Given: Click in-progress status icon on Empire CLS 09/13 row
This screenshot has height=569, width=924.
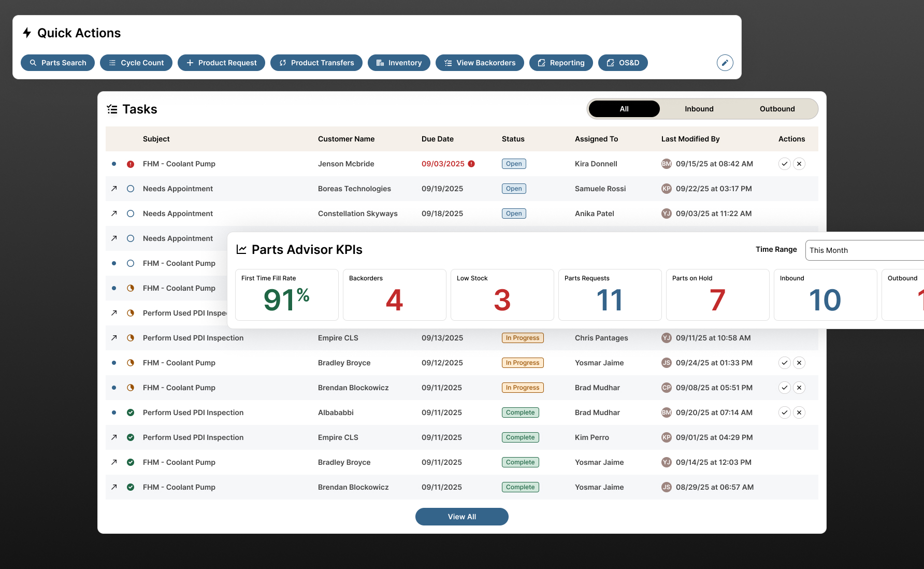Looking at the screenshot, I should click(131, 338).
